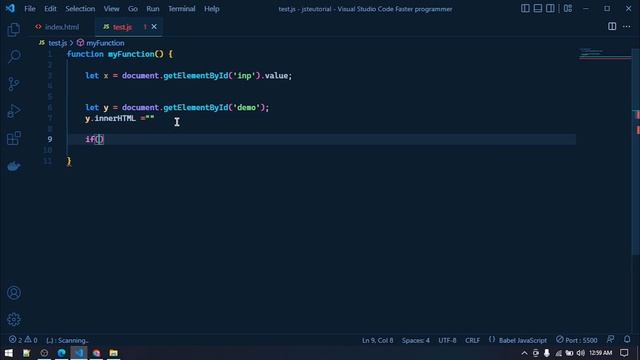This screenshot has width=640, height=360.
Task: Click 'getElementById' on the let x line
Action: tap(196, 76)
